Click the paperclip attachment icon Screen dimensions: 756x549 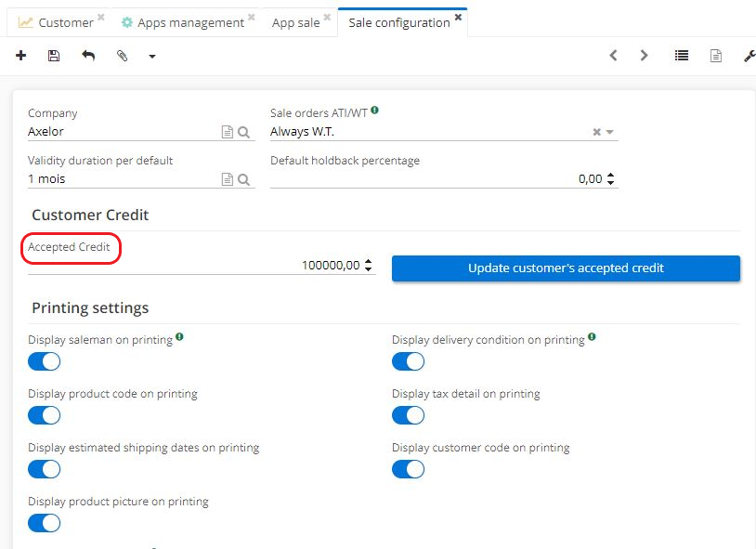(122, 56)
